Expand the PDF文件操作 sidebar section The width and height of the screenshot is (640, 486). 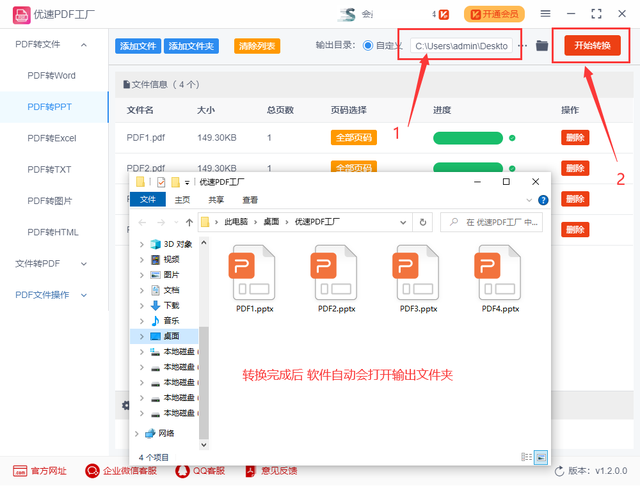84,294
